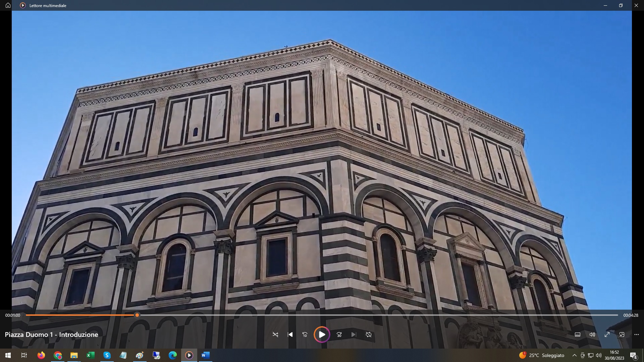
Task: Open network settings from the tray icon
Action: [591, 355]
